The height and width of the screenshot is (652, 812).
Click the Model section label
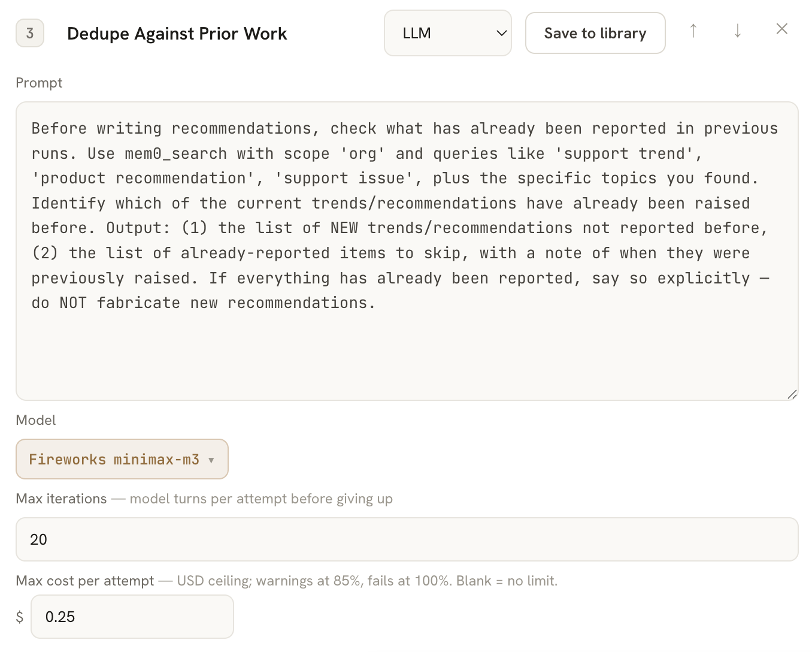(36, 420)
